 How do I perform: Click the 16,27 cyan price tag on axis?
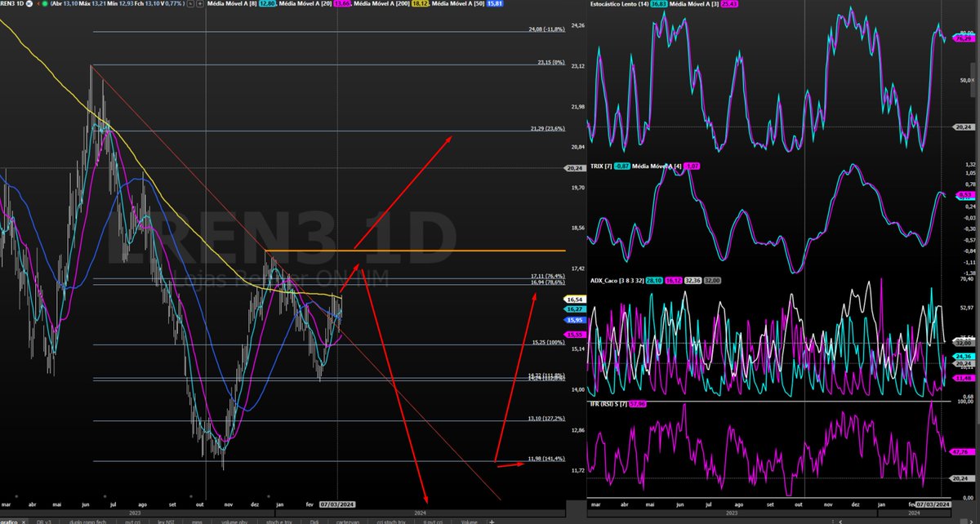pyautogui.click(x=574, y=310)
